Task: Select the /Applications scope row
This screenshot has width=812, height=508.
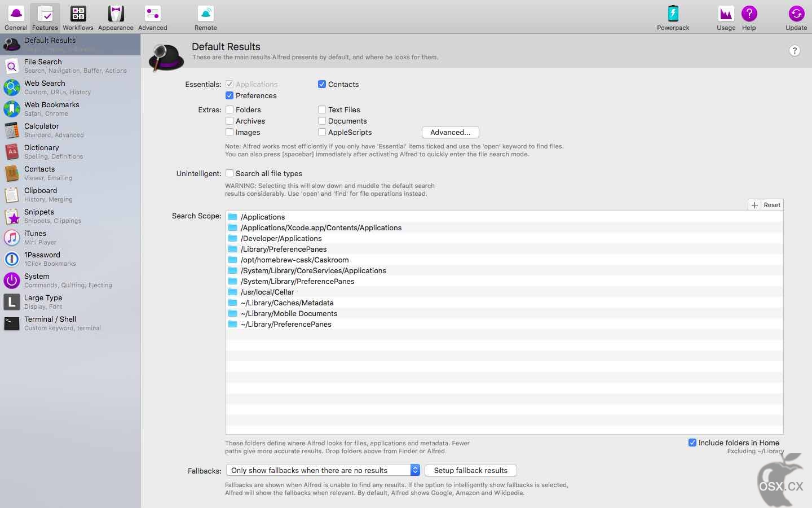Action: pos(504,217)
